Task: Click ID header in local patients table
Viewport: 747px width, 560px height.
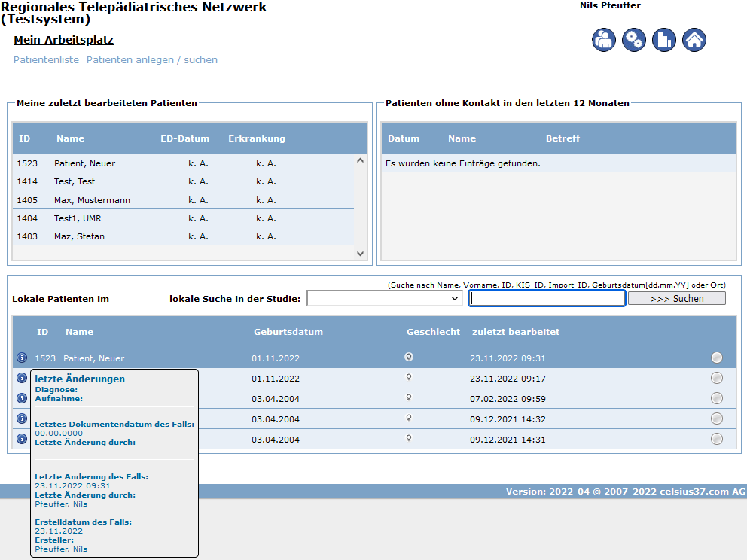Action: click(42, 332)
